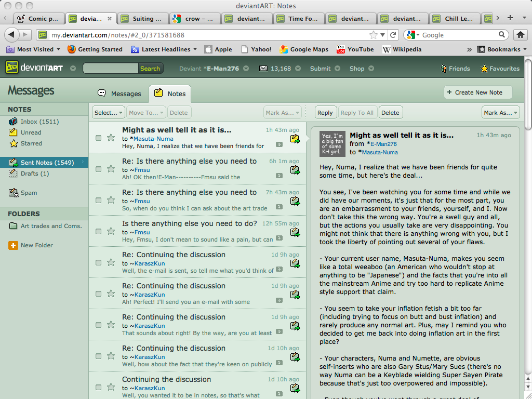Click the browser home button icon
Viewport: 532px width, 399px height.
click(x=520, y=35)
